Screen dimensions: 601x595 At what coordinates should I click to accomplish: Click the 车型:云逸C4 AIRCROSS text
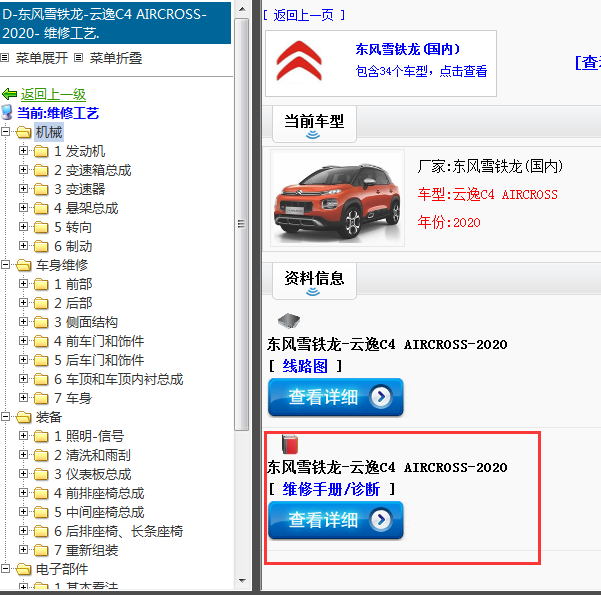tap(488, 195)
